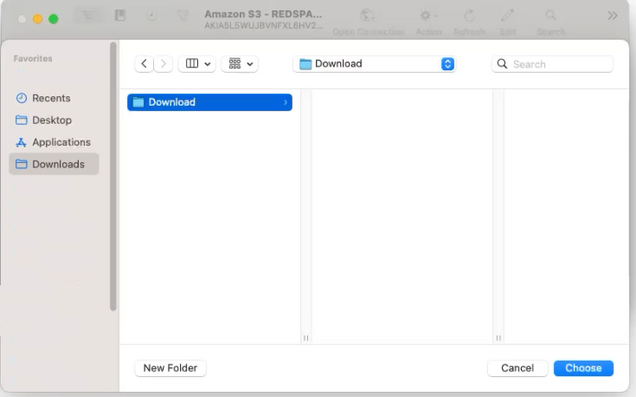Image resolution: width=636 pixels, height=397 pixels.
Task: Click the first column resize handle
Action: [306, 338]
